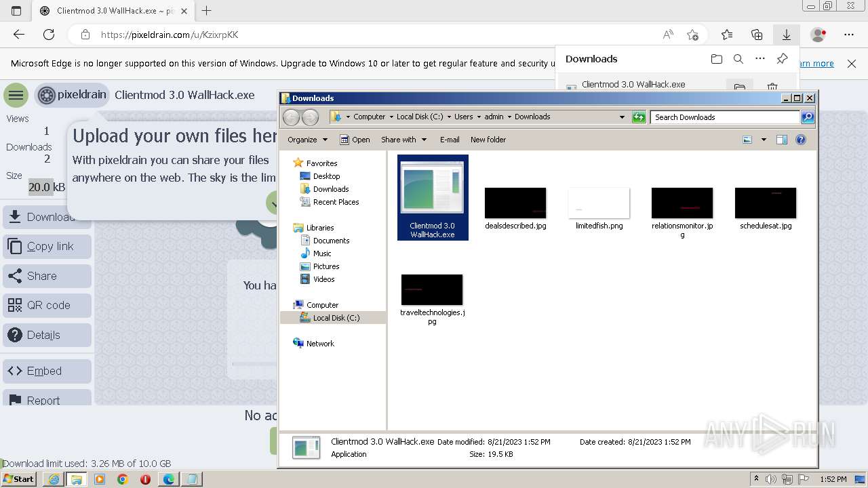The height and width of the screenshot is (488, 868).
Task: Open pixeldrain hamburger menu
Action: (x=16, y=95)
